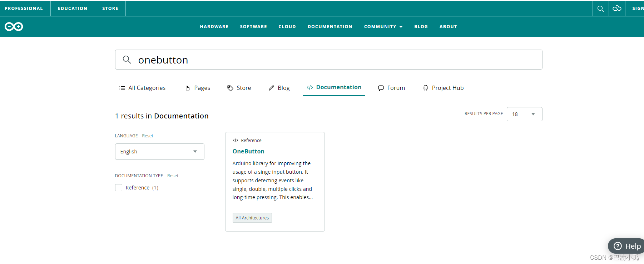The width and height of the screenshot is (644, 264).
Task: Go to the Education site link
Action: [73, 9]
